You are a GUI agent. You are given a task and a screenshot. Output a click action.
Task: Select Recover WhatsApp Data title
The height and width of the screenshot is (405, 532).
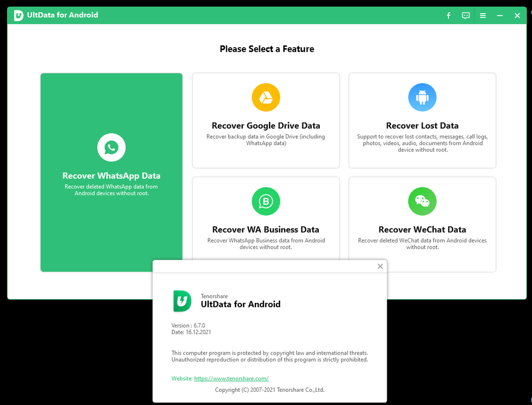[x=111, y=176]
